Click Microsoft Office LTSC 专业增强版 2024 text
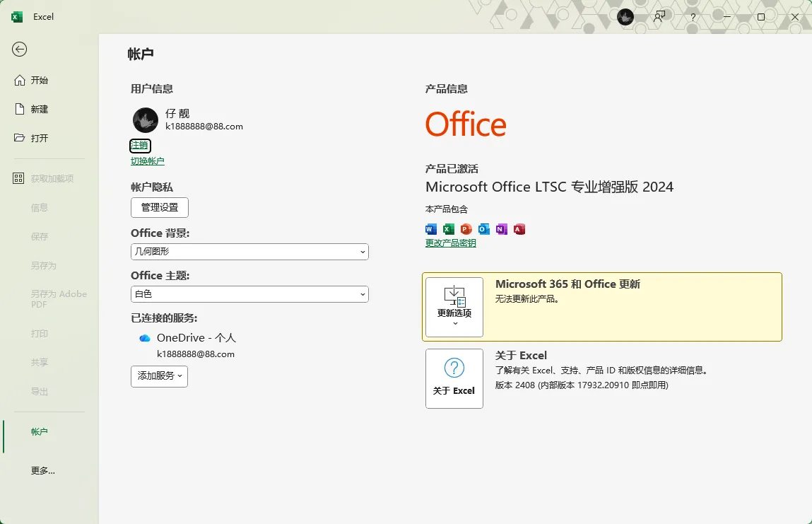The height and width of the screenshot is (524, 812). (549, 187)
